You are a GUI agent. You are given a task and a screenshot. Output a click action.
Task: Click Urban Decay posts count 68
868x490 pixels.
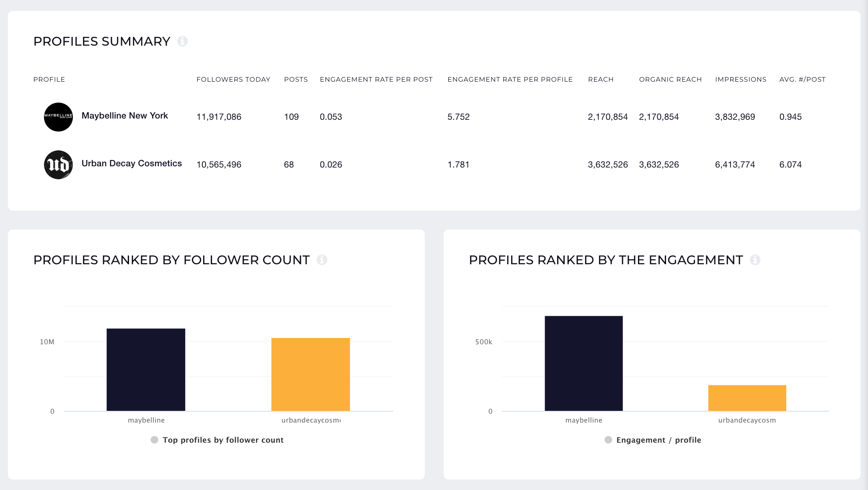[x=289, y=165]
